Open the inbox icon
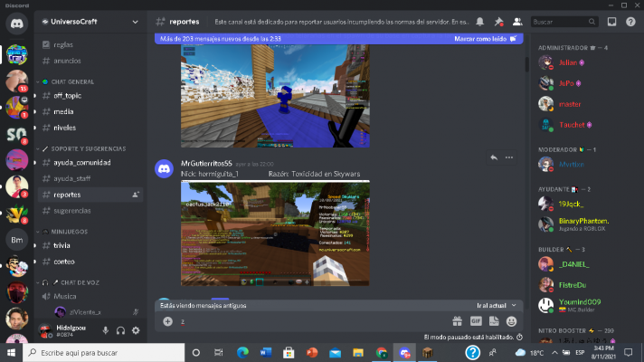 coord(612,21)
